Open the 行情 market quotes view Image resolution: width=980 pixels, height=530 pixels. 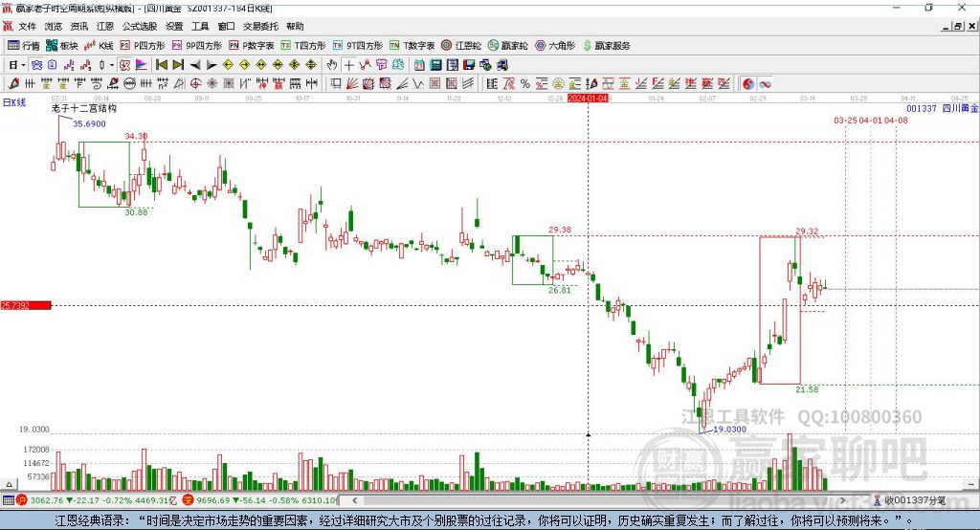coord(23,46)
